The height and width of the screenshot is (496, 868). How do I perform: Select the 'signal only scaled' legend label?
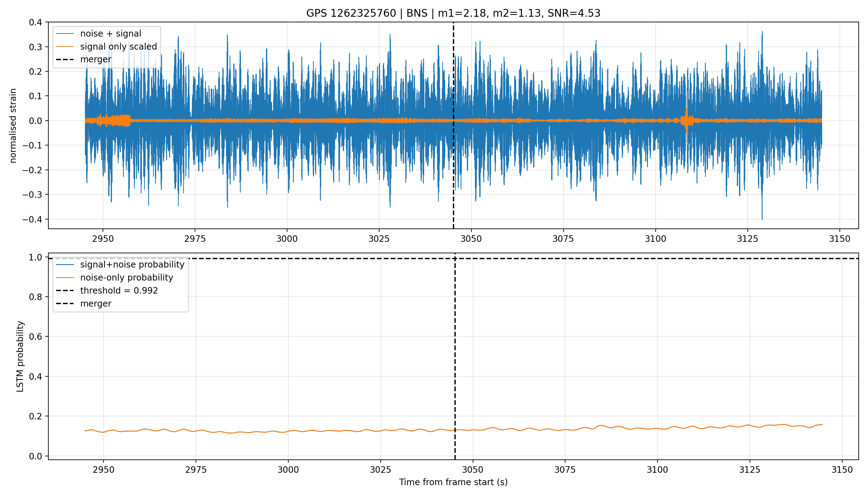pyautogui.click(x=118, y=46)
